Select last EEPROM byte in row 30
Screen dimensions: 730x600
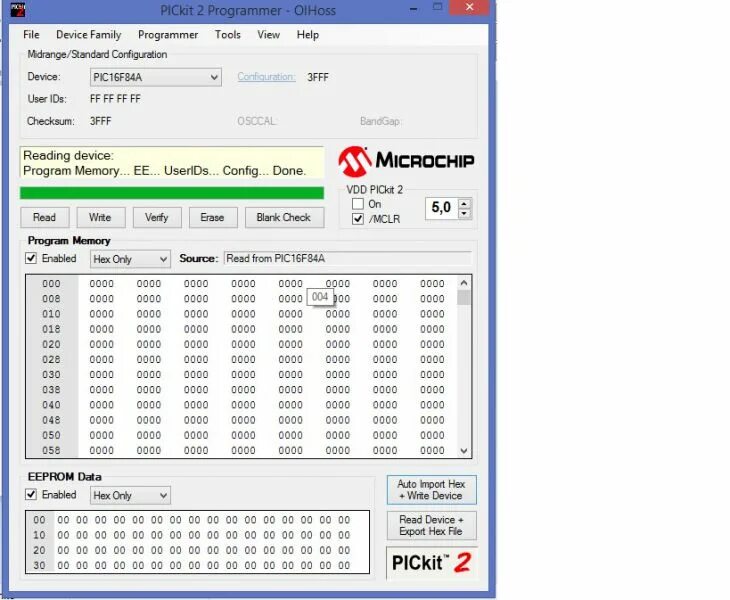tap(344, 565)
